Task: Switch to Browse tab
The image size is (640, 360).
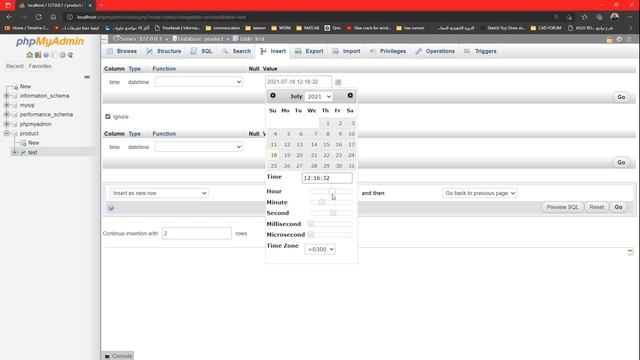Action: (122, 51)
